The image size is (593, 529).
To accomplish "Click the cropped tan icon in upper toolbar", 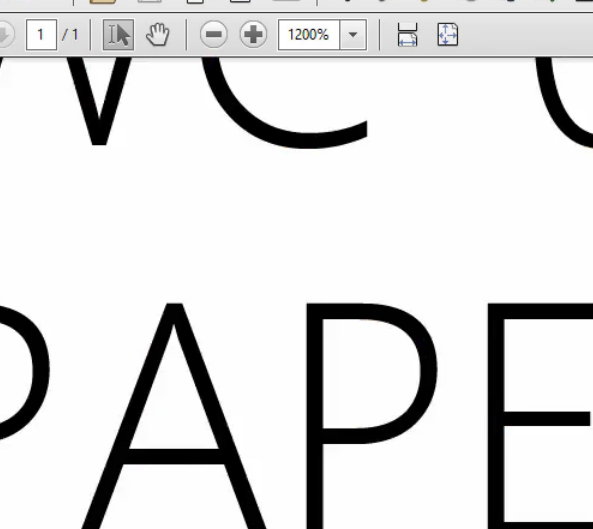I will click(102, 2).
